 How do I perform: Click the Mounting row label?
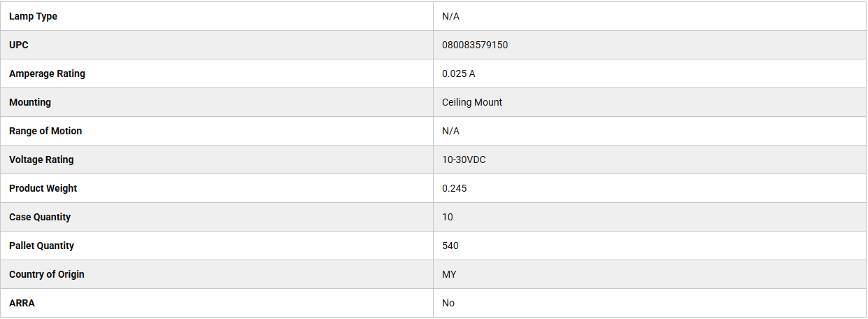coord(30,102)
